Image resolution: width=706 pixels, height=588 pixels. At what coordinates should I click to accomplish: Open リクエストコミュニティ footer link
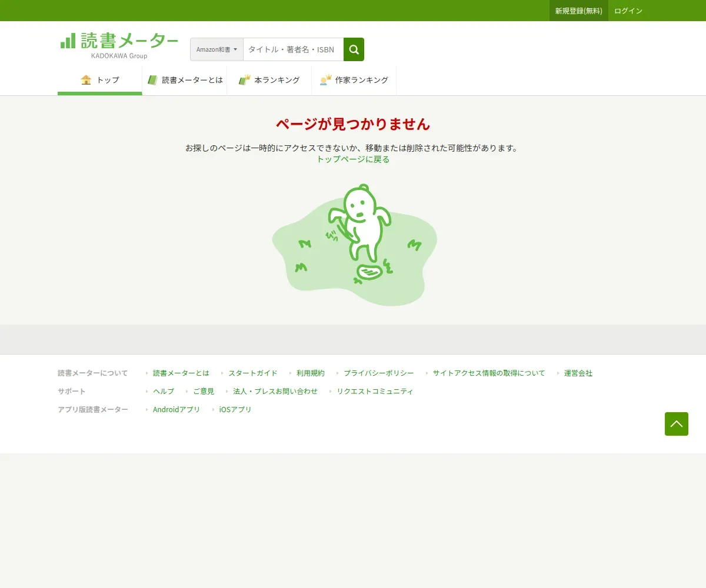[375, 392]
